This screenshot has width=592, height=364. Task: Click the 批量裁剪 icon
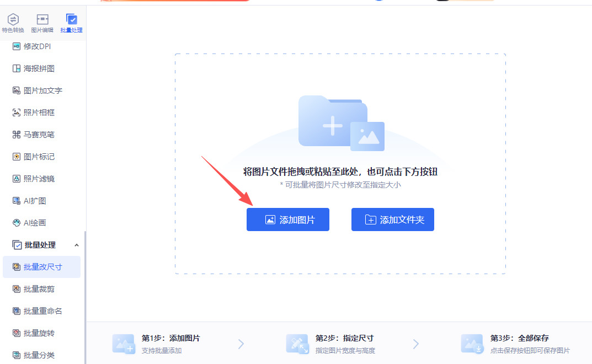(16, 289)
